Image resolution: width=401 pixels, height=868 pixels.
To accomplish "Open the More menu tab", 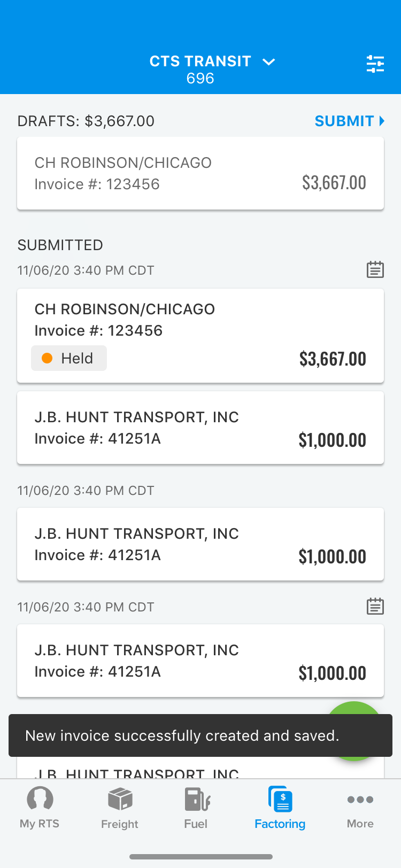I will coord(360,808).
